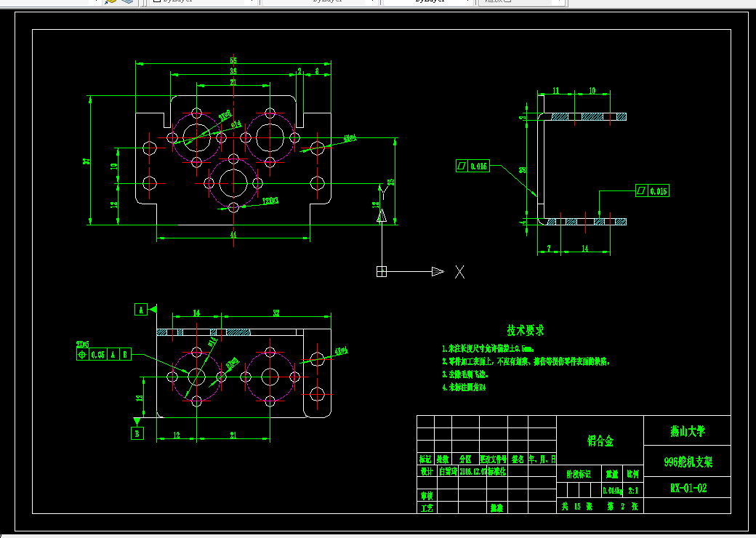Select the 0.015 flatness tolerance frame

(652, 191)
